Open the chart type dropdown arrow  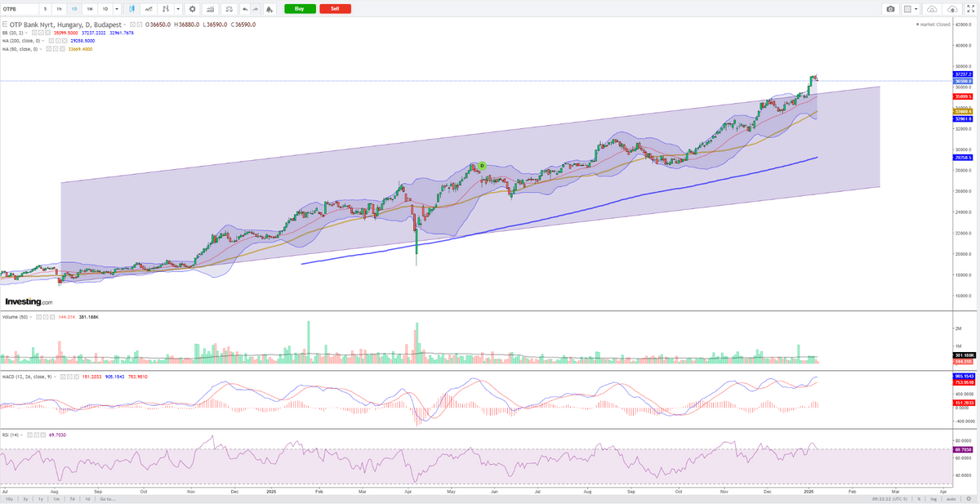coord(178,8)
